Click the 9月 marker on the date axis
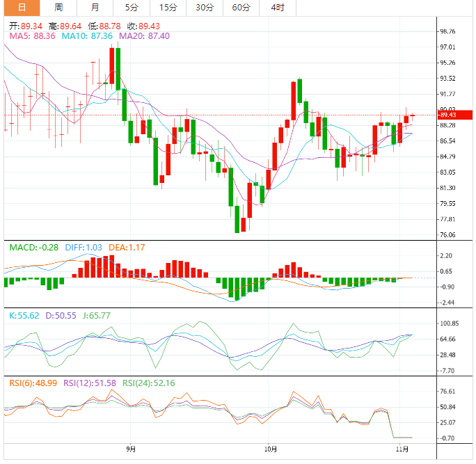 coord(132,449)
